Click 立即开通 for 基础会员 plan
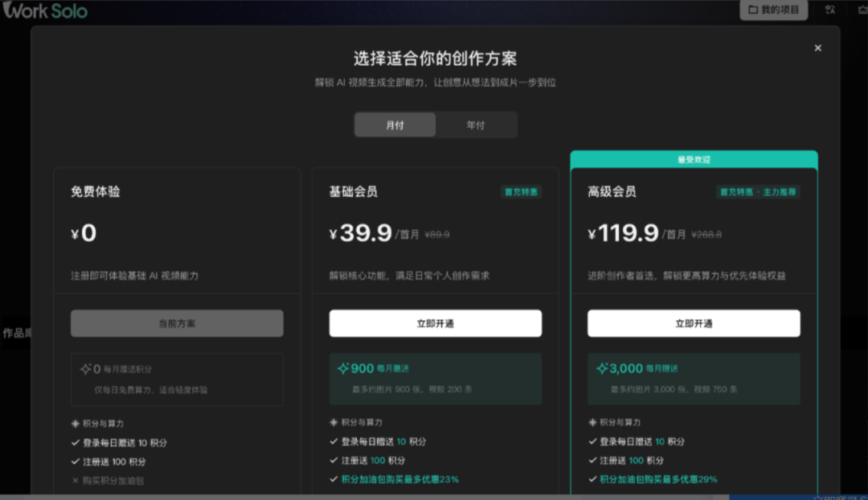This screenshot has width=868, height=500. pos(435,323)
